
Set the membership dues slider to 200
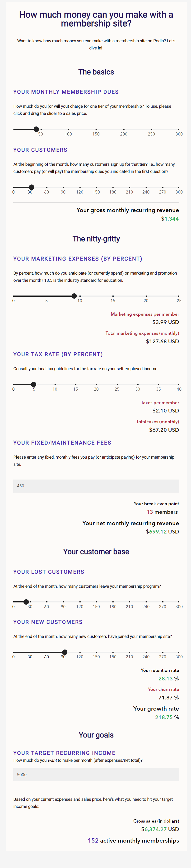[x=124, y=129]
